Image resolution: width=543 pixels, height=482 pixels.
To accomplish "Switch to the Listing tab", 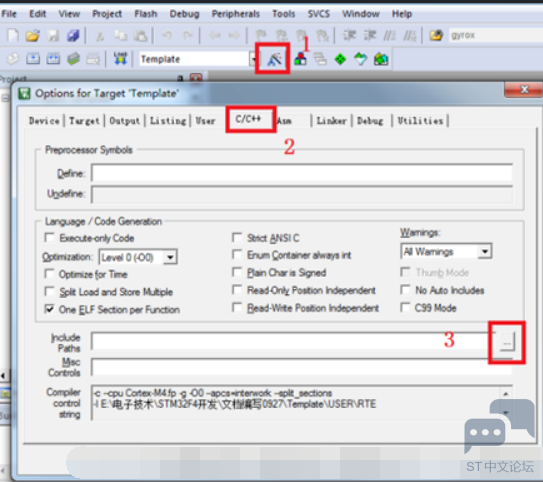I will (x=168, y=121).
